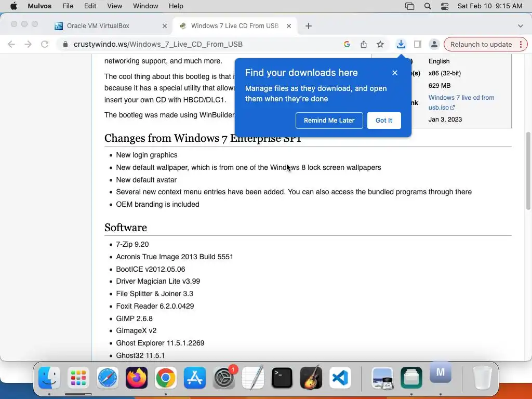Focus the address bar URL field

204,44
